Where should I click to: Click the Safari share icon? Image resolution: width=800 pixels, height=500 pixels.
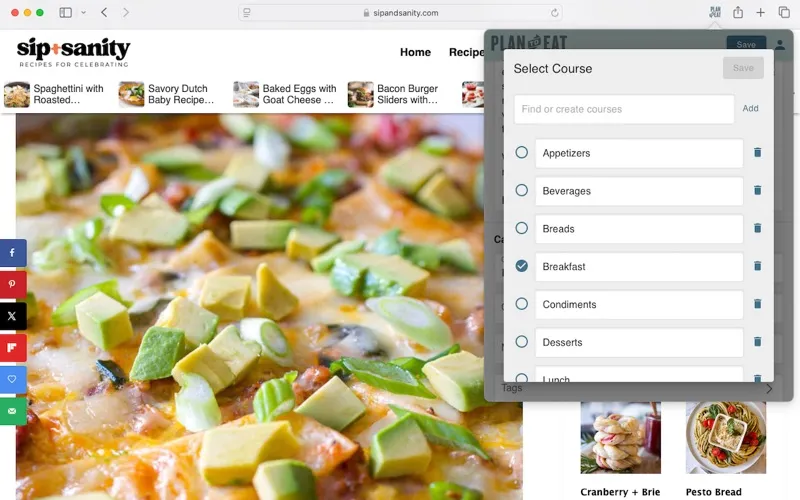(x=738, y=12)
